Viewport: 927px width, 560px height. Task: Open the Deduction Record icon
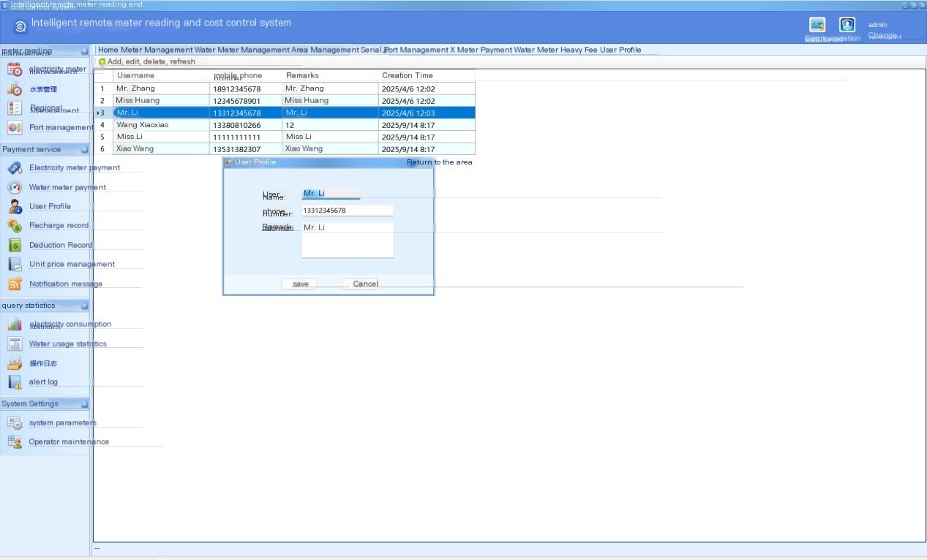pos(15,245)
